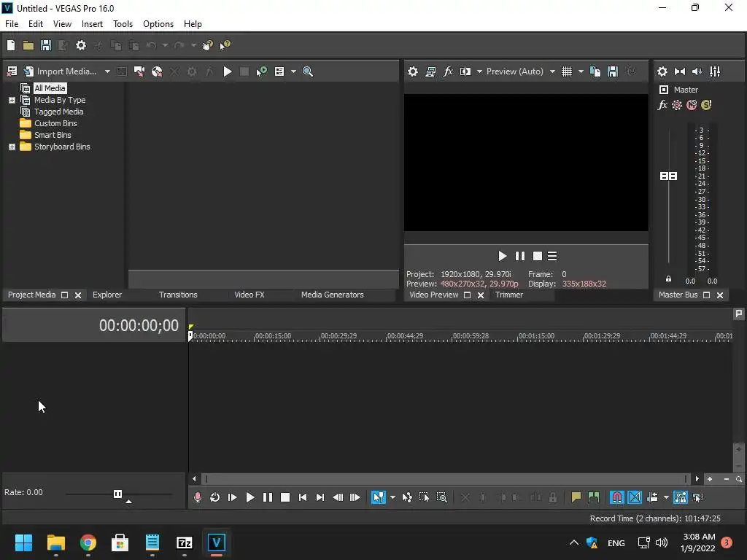Save snapshot to file icon
This screenshot has height=560, width=747.
[x=613, y=71]
